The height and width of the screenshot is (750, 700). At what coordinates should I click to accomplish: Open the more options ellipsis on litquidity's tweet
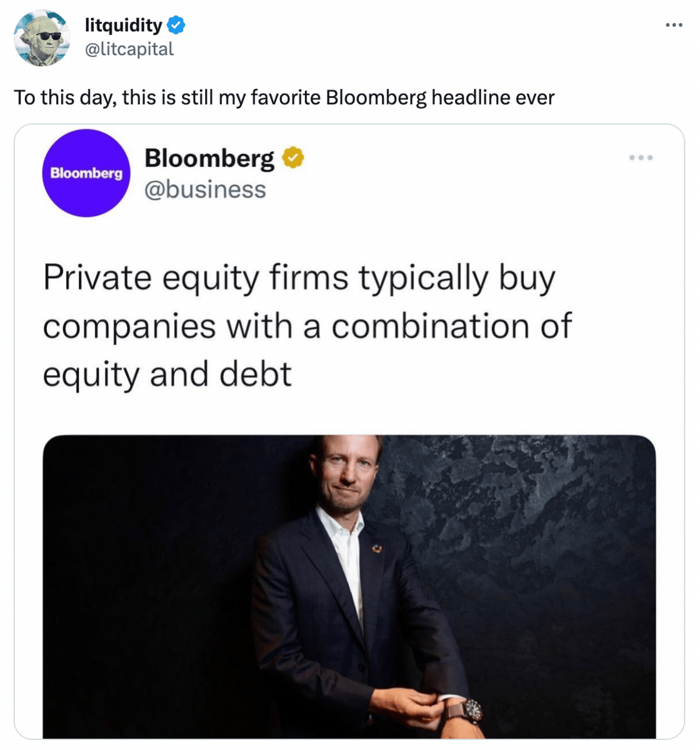(x=673, y=26)
